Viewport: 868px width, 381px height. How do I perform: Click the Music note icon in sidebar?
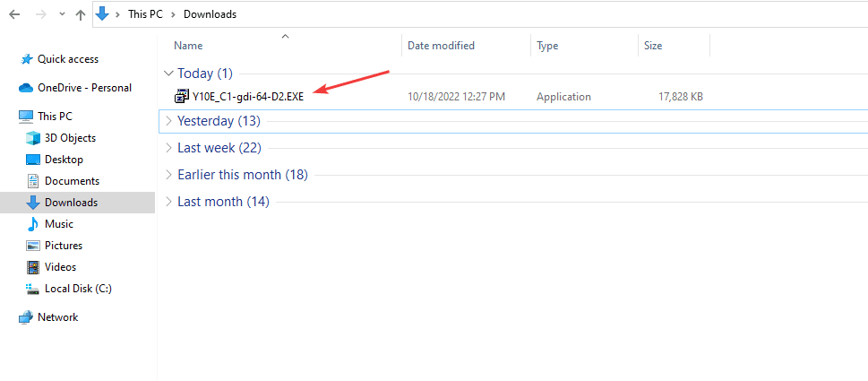(x=33, y=224)
